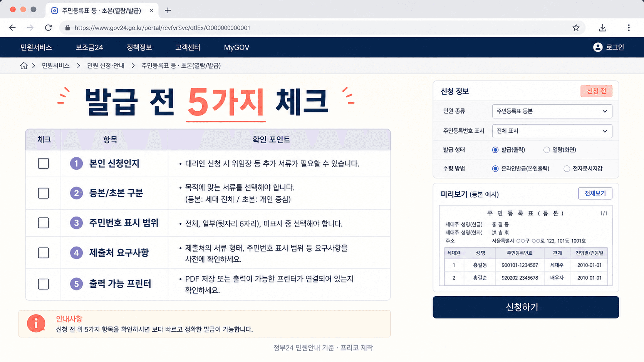Viewport: 644px width, 362px height.
Task: Check the box for 출력 가능 프린터
Action: coord(44,284)
